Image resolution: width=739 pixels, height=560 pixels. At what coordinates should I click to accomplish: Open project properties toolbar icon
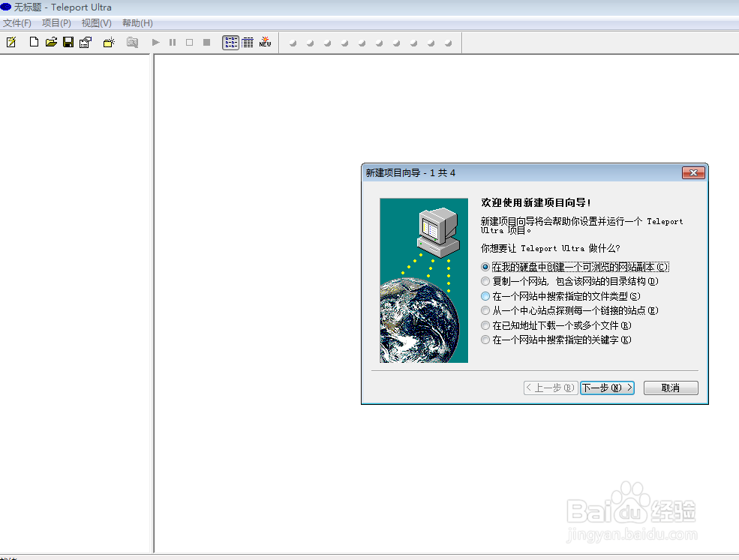point(86,43)
